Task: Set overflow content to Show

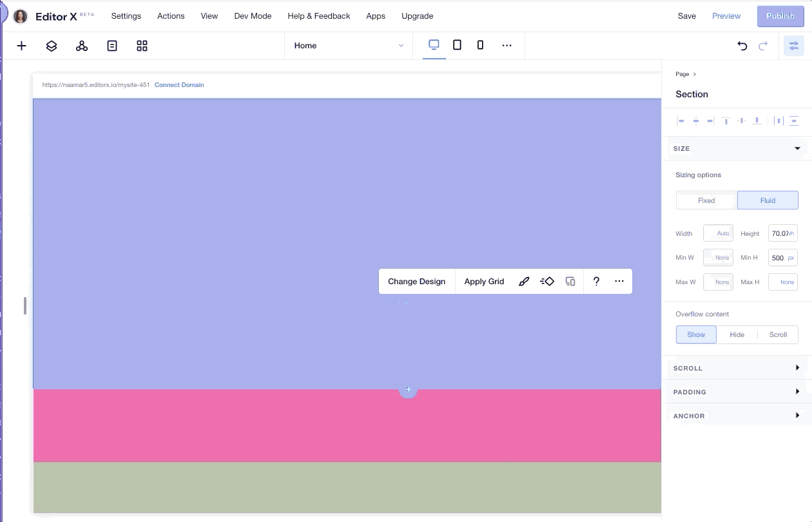Action: pyautogui.click(x=696, y=334)
